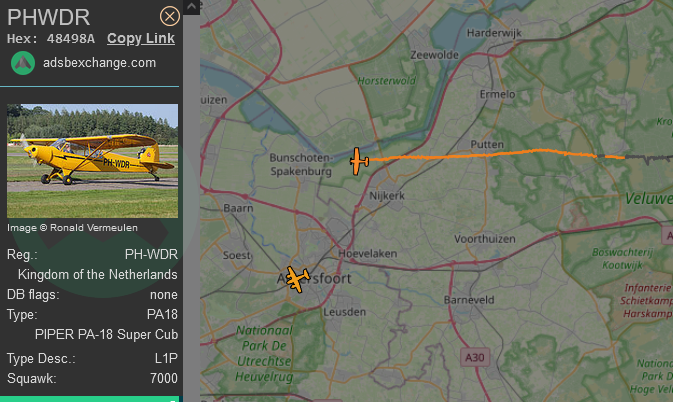Open the adsbexchange.com site text link
673x402 pixels.
[x=99, y=63]
